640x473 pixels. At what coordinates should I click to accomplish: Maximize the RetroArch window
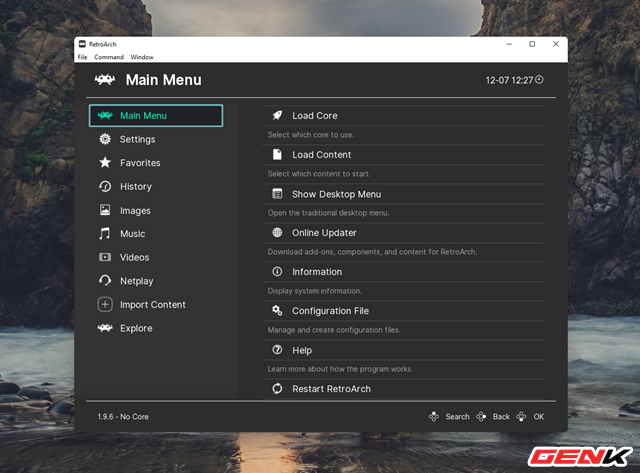[x=532, y=44]
